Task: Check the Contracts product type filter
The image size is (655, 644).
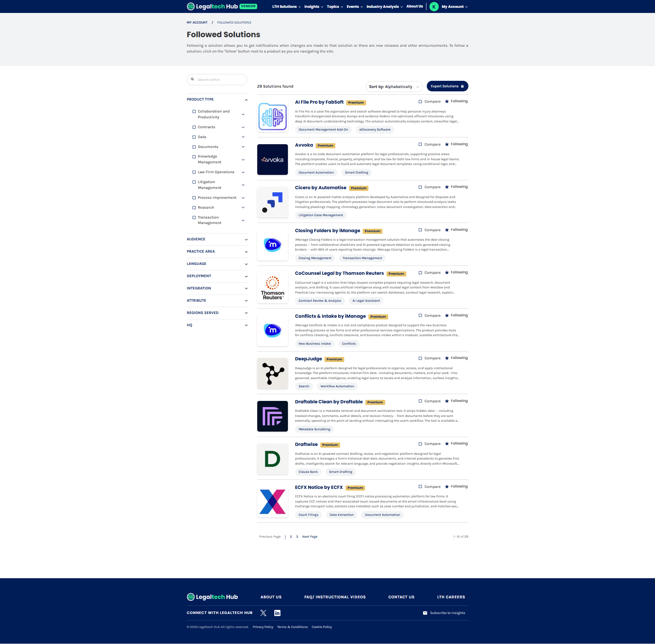Action: click(x=194, y=127)
